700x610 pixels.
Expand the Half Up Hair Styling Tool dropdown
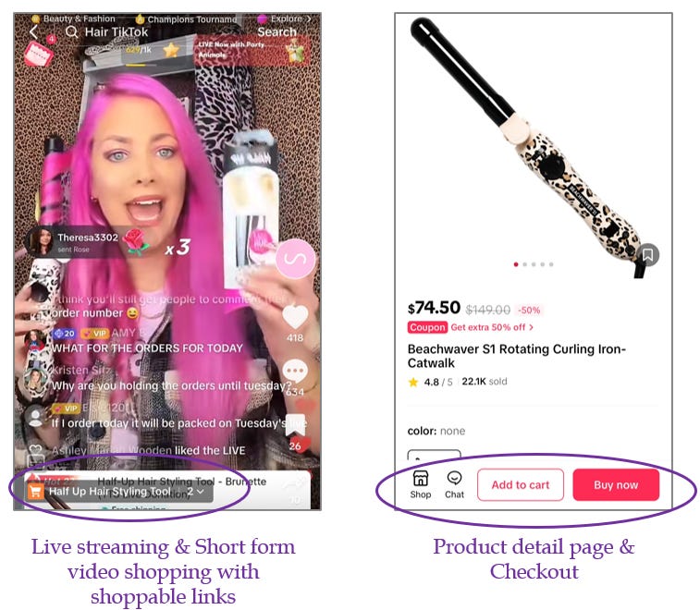tap(200, 492)
